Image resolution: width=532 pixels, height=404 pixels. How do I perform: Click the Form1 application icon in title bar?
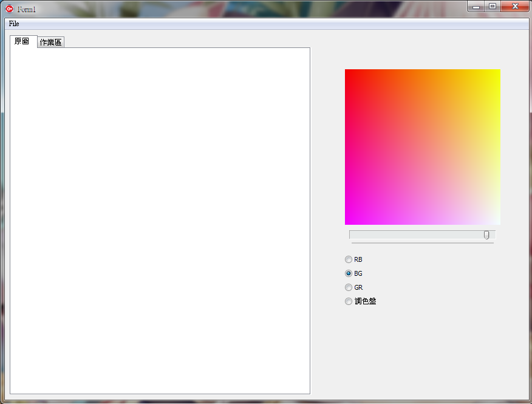(x=10, y=9)
